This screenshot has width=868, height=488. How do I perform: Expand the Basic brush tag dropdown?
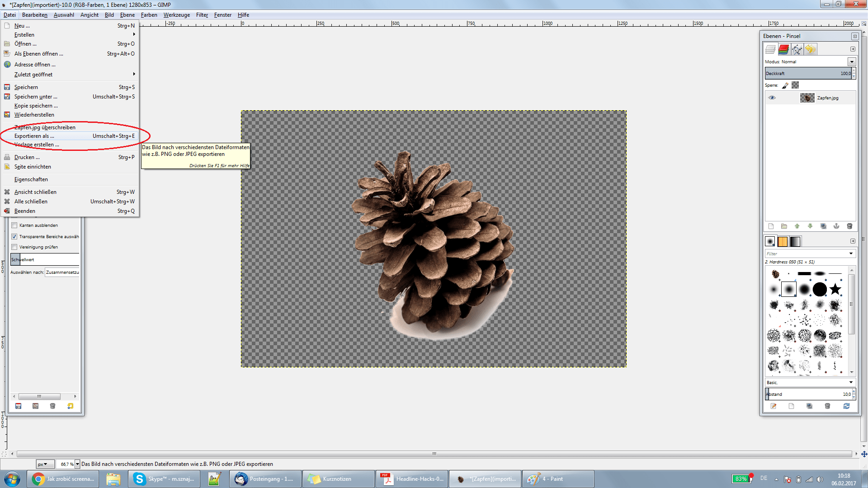[x=851, y=382]
